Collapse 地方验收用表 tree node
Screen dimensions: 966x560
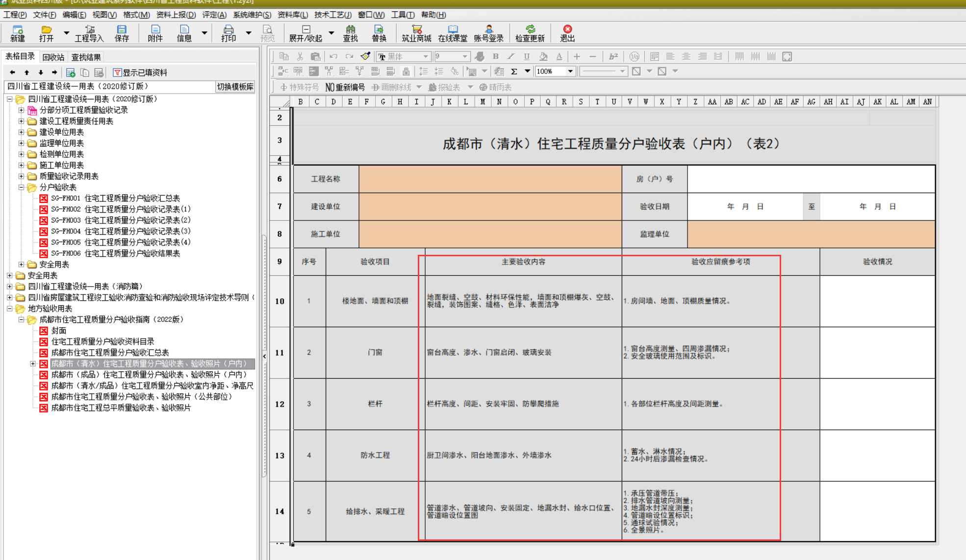click(9, 309)
